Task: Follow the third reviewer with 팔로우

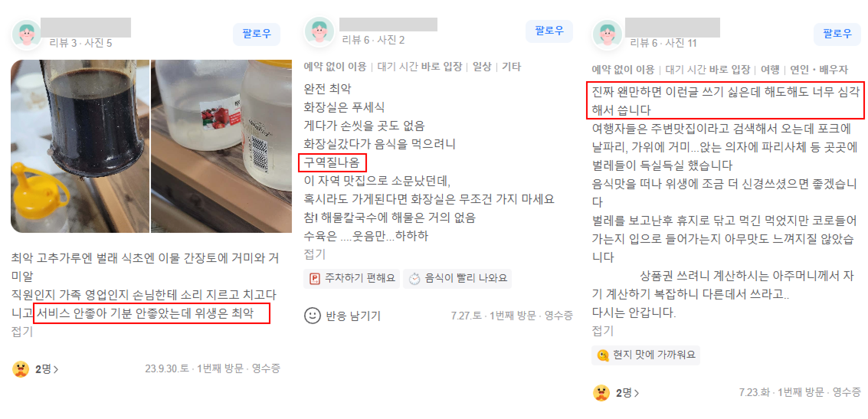Action: [837, 34]
